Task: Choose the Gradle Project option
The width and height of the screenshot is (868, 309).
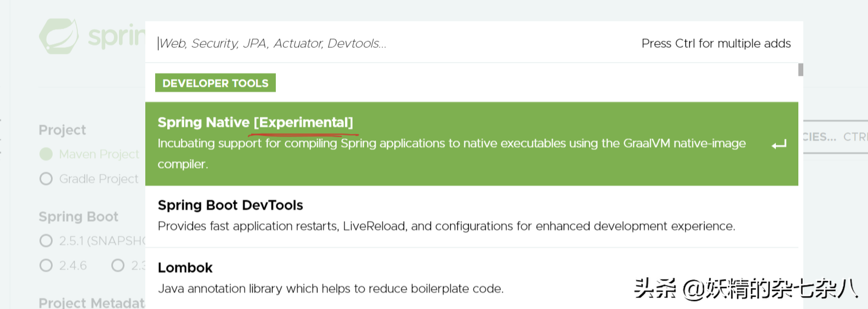Action: point(46,179)
